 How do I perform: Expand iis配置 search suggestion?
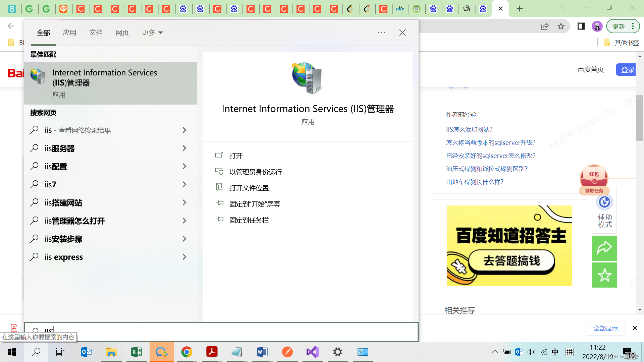click(185, 166)
